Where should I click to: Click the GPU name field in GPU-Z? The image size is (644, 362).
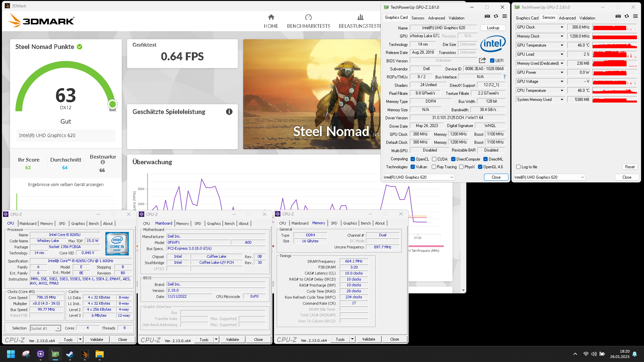pyautogui.click(x=443, y=28)
